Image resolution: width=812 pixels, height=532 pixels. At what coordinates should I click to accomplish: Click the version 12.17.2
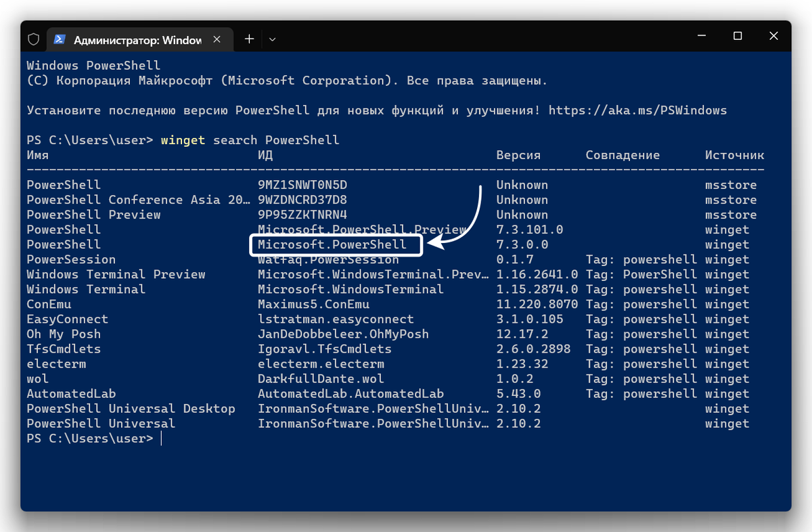coord(522,334)
